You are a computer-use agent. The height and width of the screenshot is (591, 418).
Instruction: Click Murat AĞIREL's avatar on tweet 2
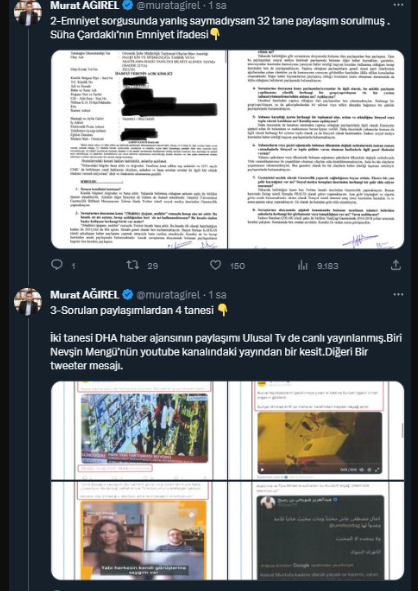pyautogui.click(x=28, y=12)
